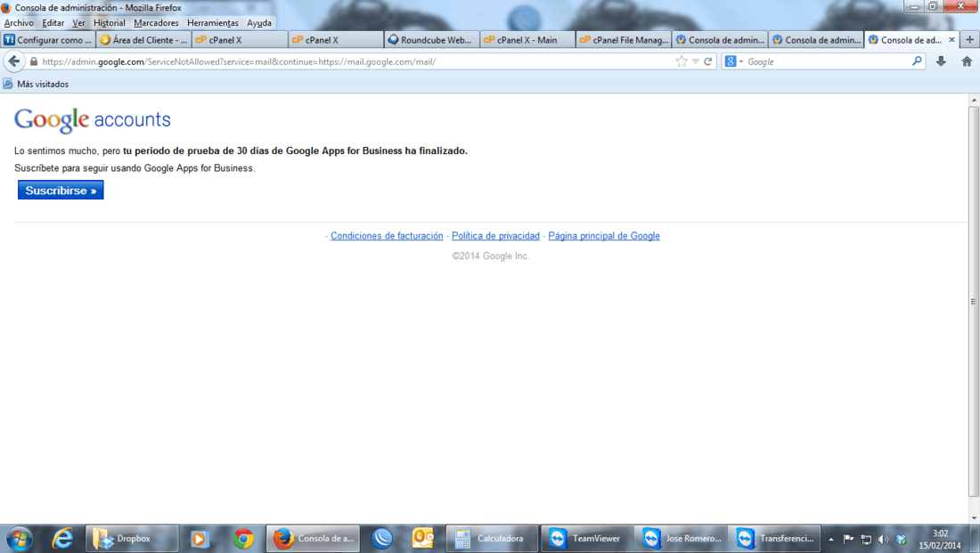This screenshot has width=980, height=553.
Task: Open the Marcadores menu
Action: click(156, 22)
